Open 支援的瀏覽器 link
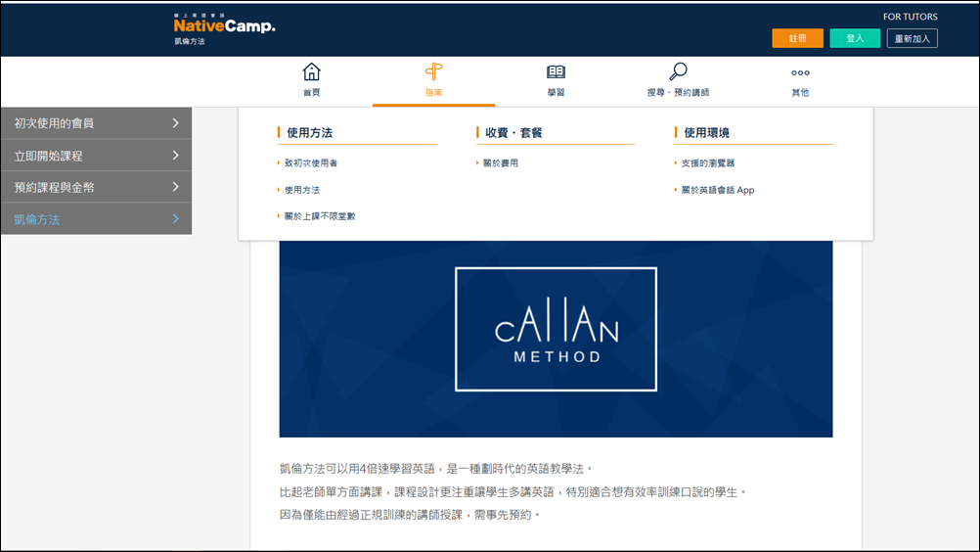 [707, 163]
